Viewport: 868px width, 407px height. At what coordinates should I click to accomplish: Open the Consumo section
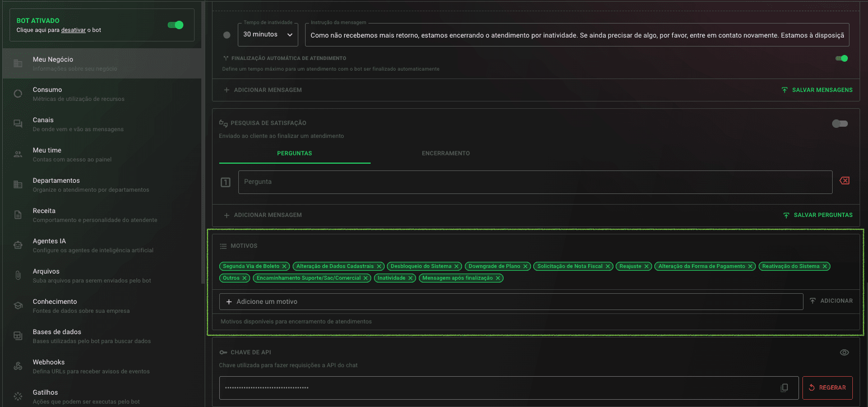(x=101, y=94)
